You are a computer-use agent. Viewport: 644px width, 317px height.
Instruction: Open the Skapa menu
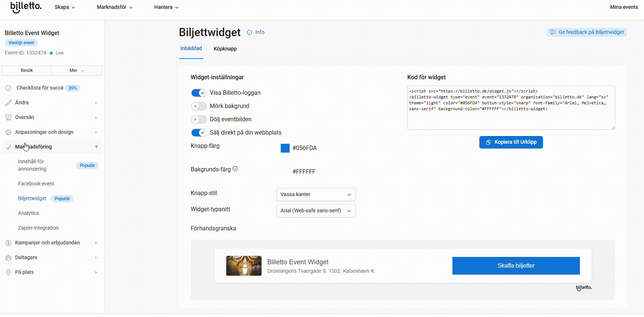point(64,7)
